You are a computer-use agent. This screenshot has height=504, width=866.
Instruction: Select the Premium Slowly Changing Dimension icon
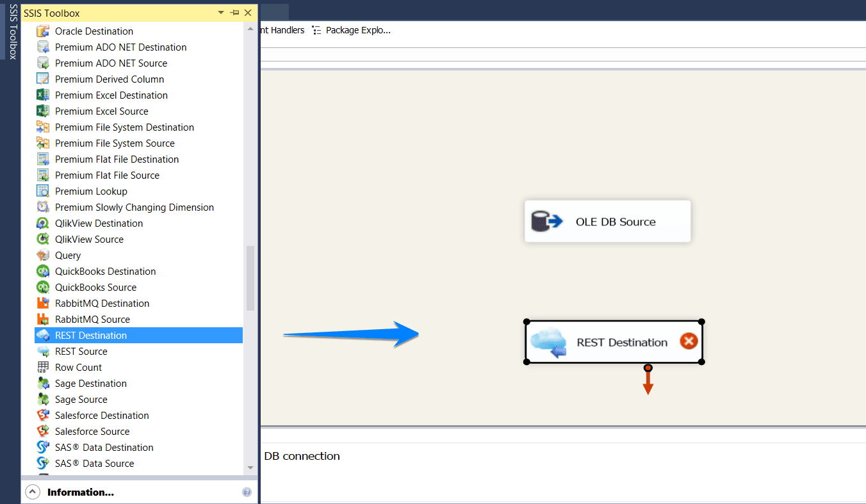tap(43, 207)
